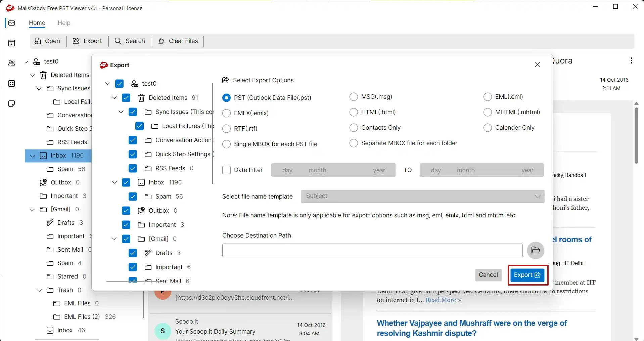644x341 pixels.
Task: Click the Scoop.it sender avatar
Action: pyautogui.click(x=163, y=331)
